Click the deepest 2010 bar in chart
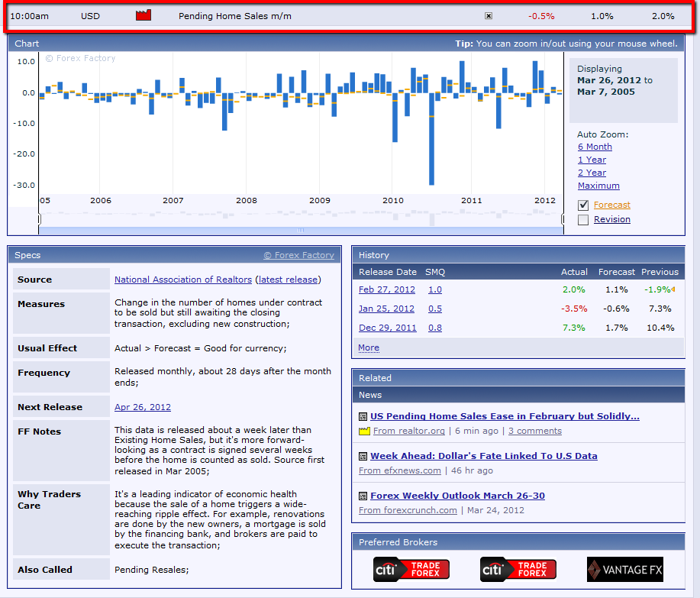The image size is (700, 598). pyautogui.click(x=431, y=139)
